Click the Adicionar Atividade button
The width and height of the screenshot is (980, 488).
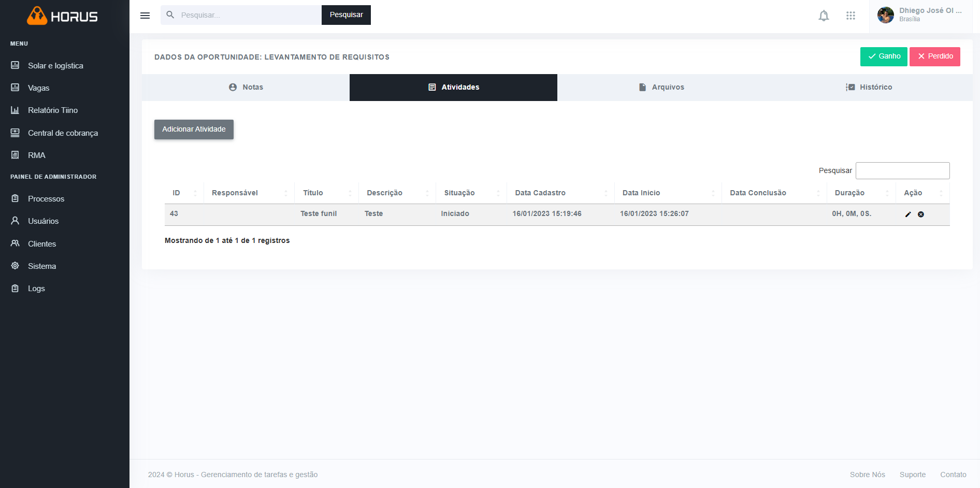194,130
